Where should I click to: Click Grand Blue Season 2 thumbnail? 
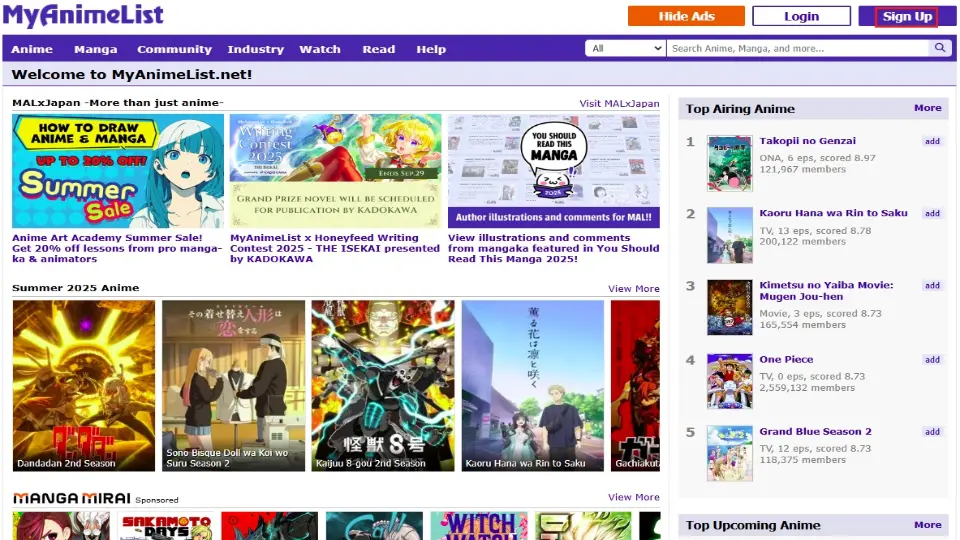729,453
